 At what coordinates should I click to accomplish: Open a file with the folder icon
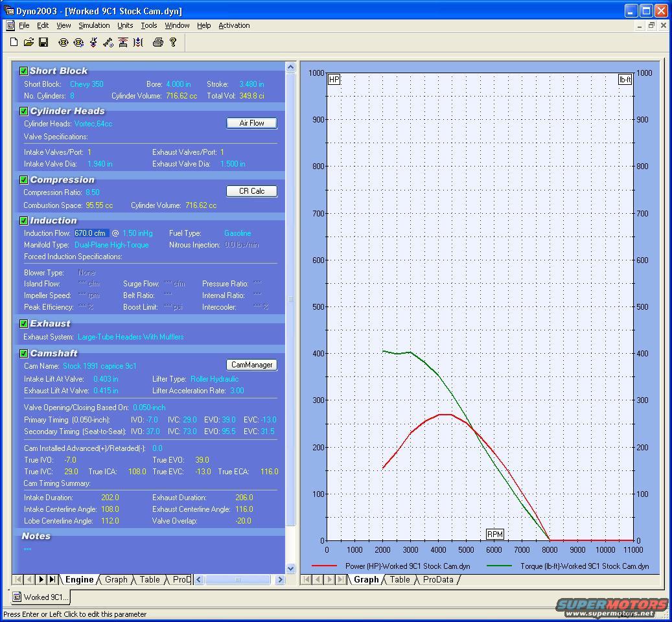(x=29, y=42)
